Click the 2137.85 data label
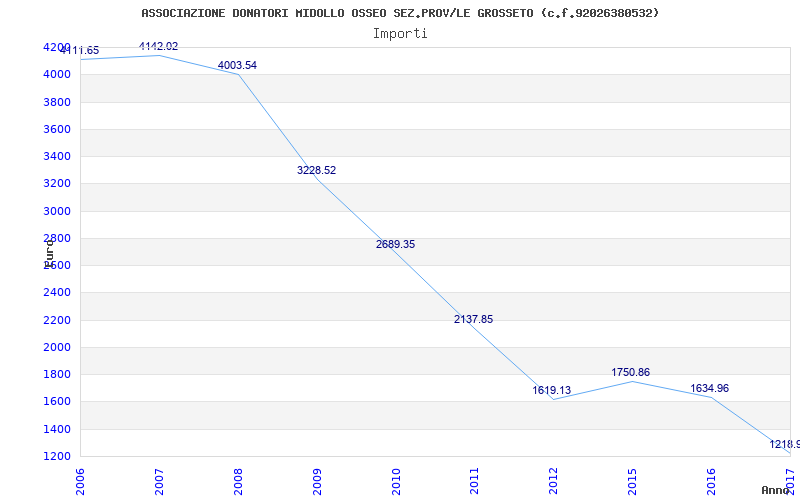 pyautogui.click(x=473, y=319)
